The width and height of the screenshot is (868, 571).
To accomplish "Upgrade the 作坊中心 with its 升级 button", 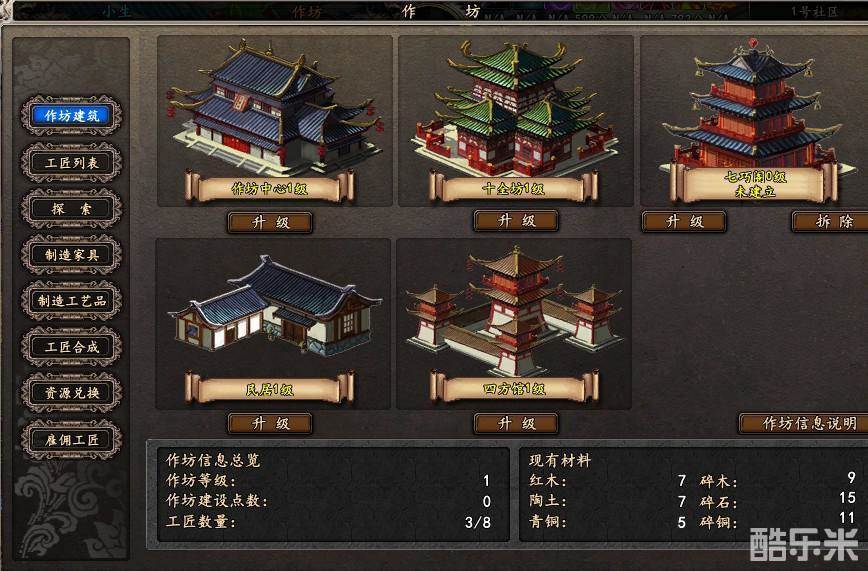I will (x=270, y=223).
